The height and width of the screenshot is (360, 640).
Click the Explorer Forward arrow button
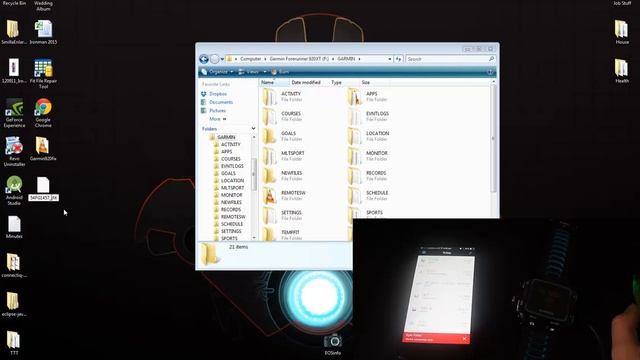(x=214, y=59)
